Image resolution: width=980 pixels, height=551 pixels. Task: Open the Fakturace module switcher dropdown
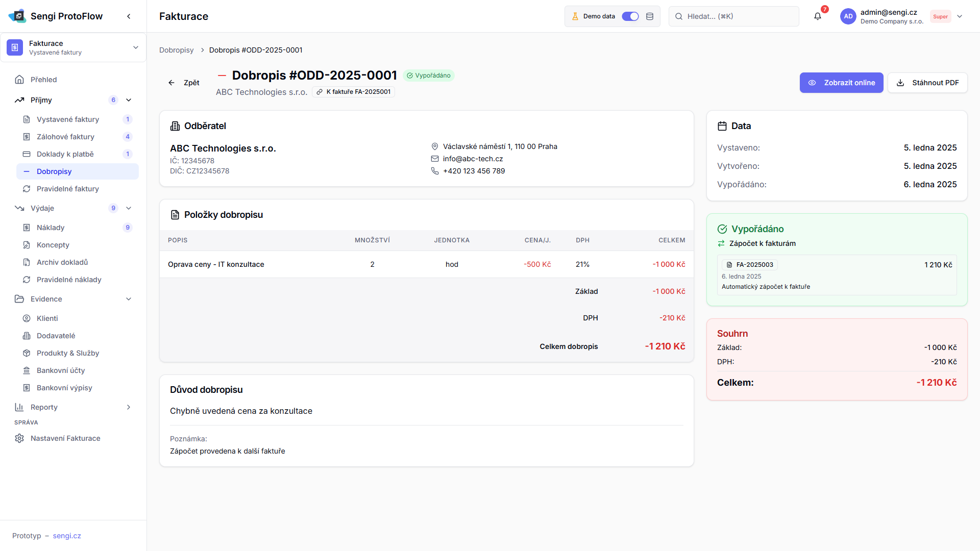tap(135, 47)
